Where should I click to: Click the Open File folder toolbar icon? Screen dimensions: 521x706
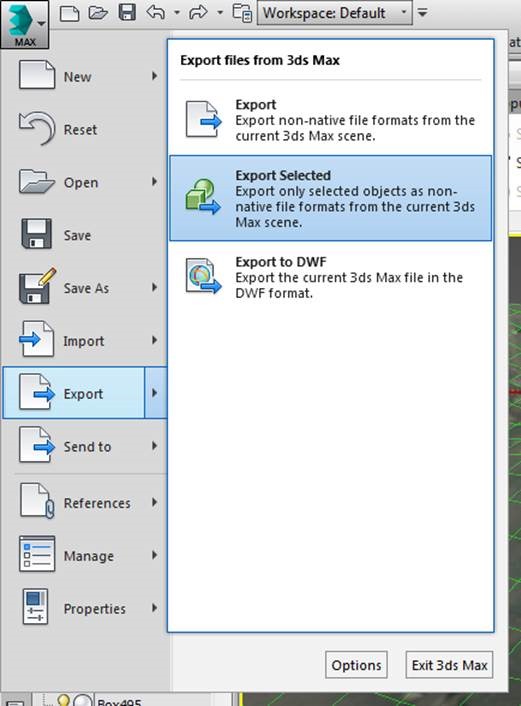click(98, 13)
